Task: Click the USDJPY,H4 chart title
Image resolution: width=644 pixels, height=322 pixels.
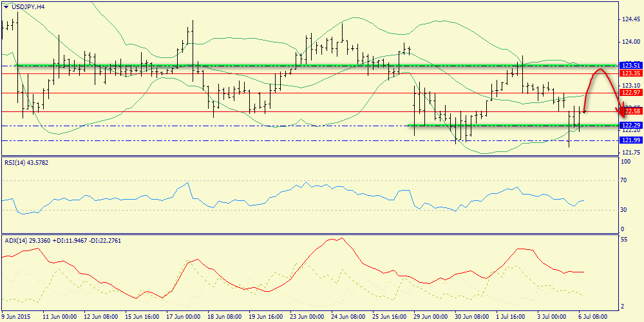Action: point(28,6)
